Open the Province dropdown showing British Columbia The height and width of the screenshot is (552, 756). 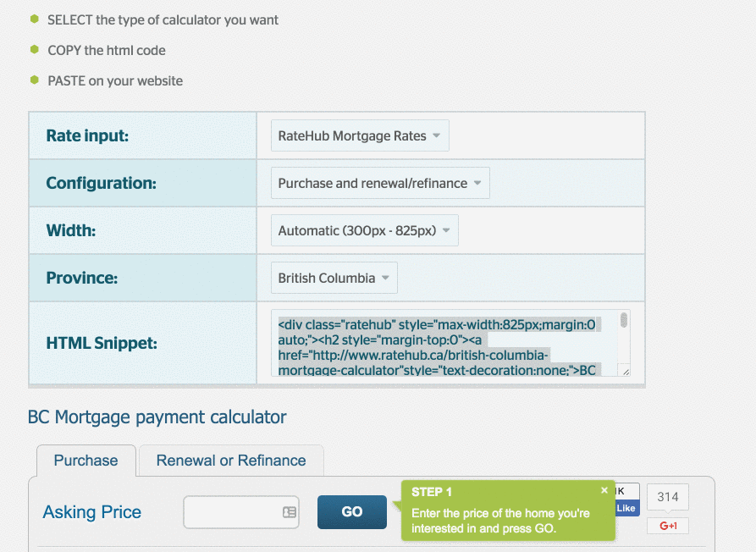[334, 278]
